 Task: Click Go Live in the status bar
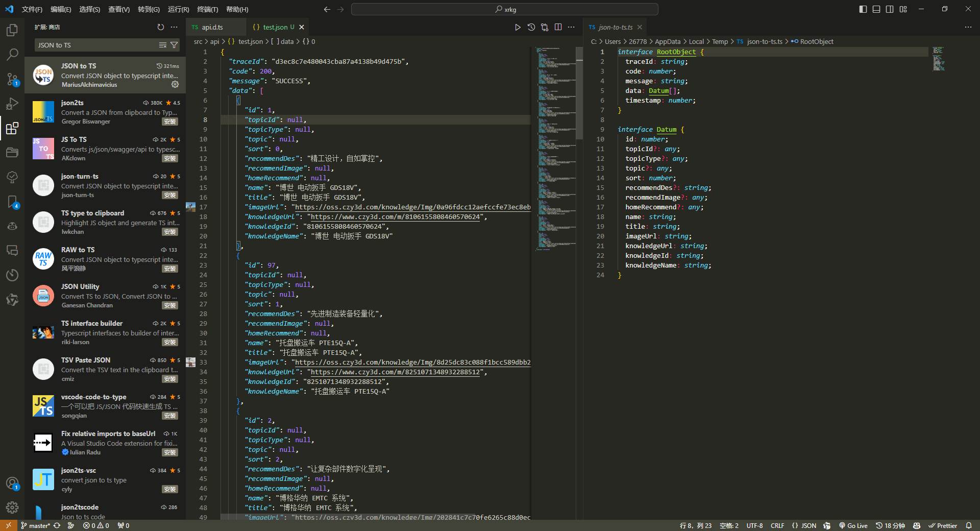[x=853, y=525]
